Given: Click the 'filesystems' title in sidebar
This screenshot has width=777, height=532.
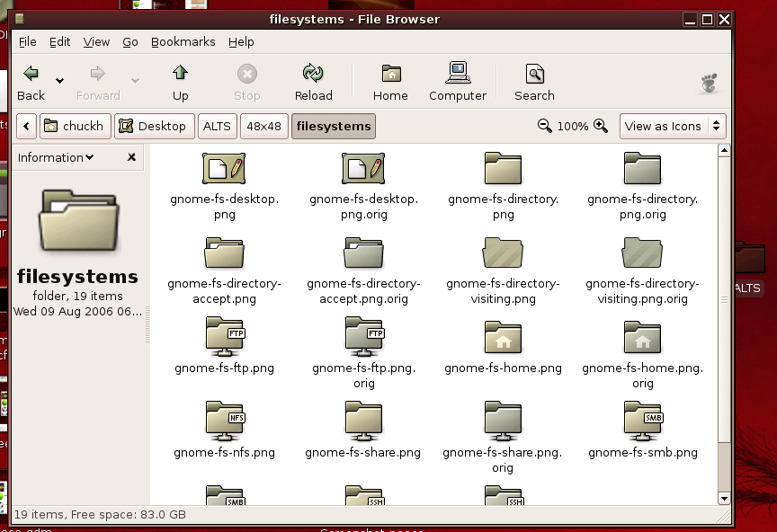Looking at the screenshot, I should point(78,277).
